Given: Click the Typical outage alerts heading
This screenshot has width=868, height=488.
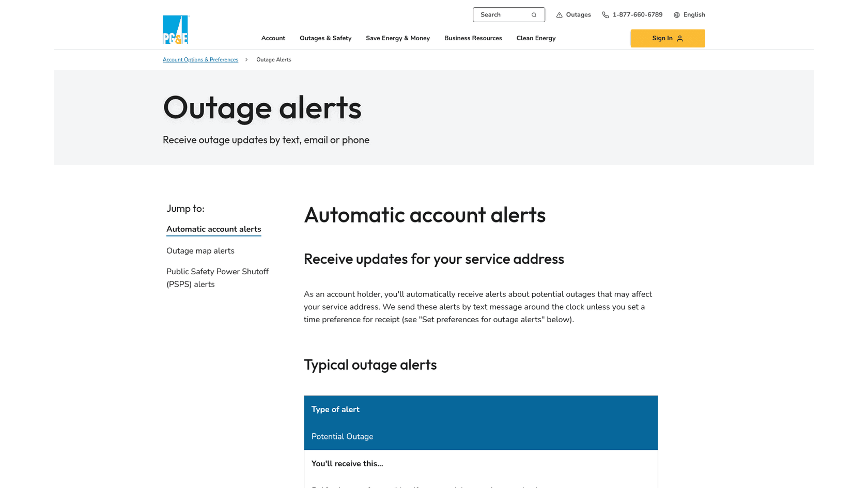Looking at the screenshot, I should (370, 365).
